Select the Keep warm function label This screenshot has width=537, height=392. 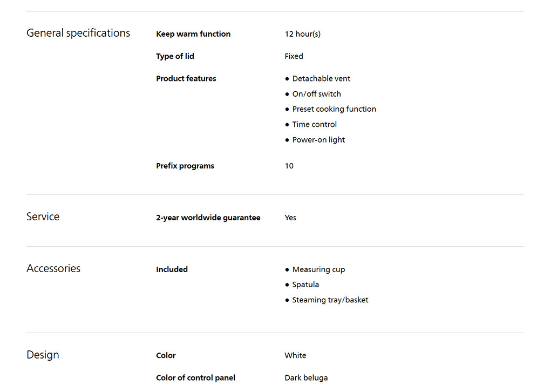[x=193, y=34]
